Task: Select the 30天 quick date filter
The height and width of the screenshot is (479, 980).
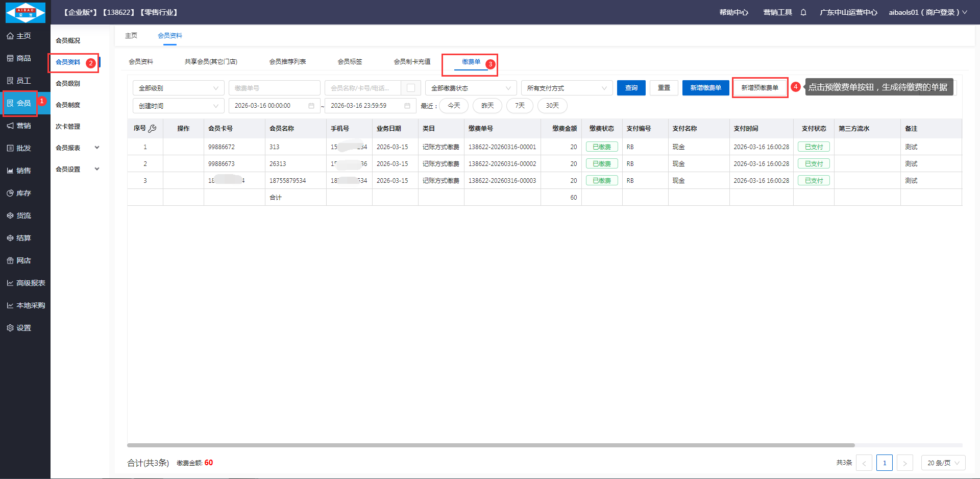Action: pyautogui.click(x=552, y=106)
